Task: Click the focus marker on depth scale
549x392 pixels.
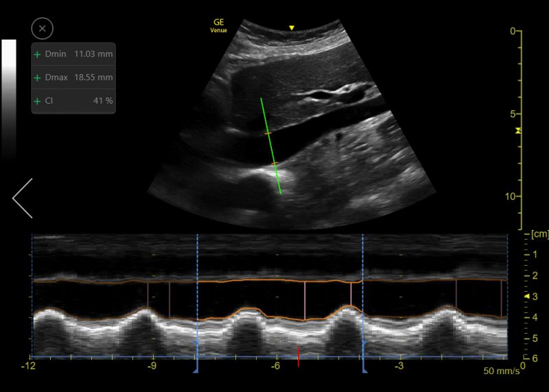Action: [x=518, y=130]
